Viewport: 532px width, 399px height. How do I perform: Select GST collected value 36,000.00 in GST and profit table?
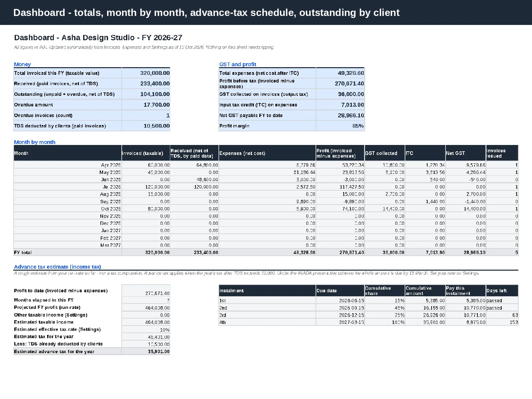[340, 94]
